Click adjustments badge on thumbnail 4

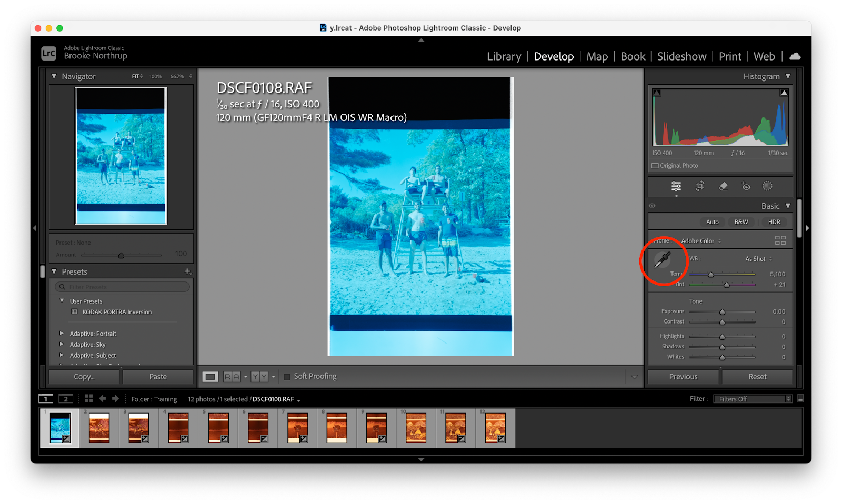coord(184,439)
